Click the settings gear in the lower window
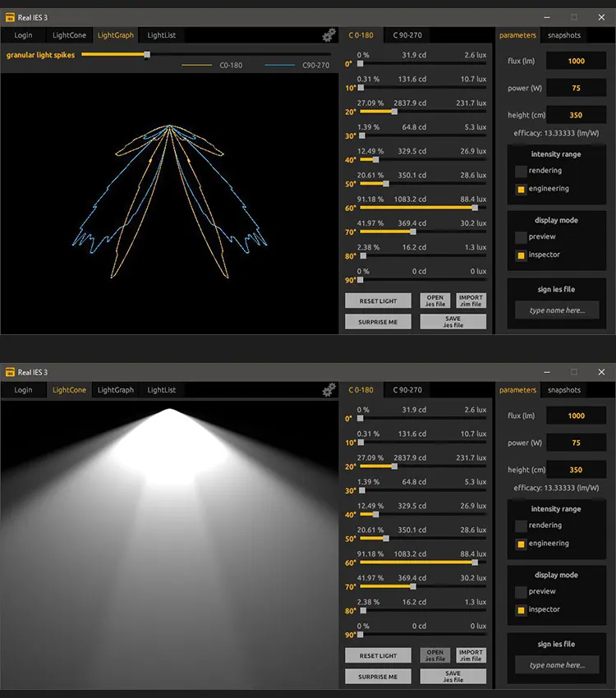The image size is (616, 698). point(329,389)
